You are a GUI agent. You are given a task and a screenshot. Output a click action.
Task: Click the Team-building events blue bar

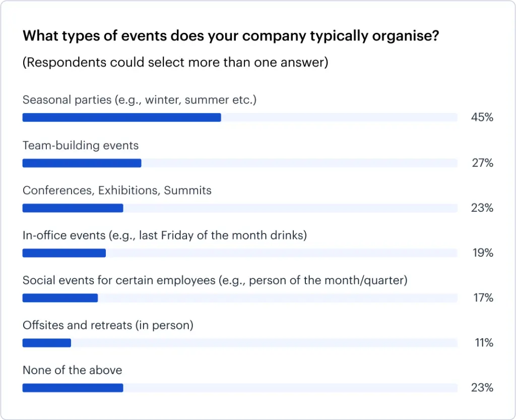(82, 163)
